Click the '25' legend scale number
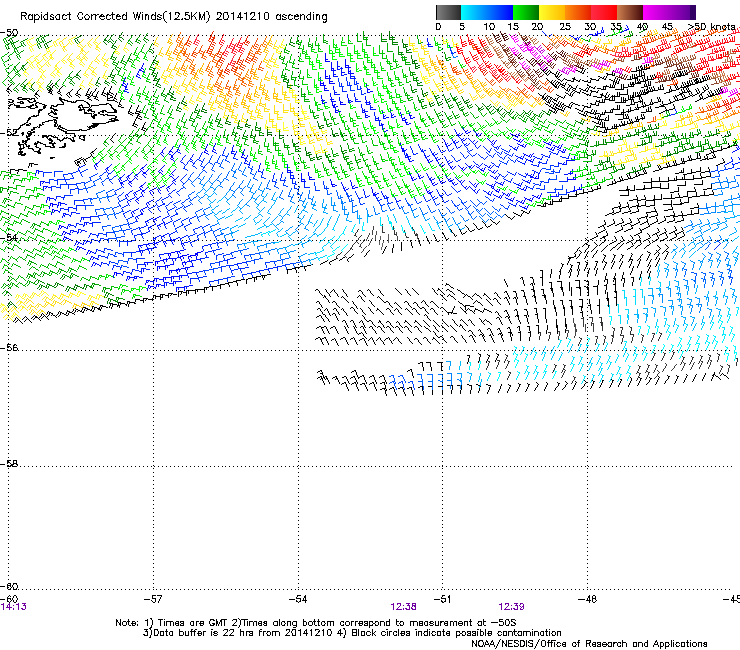Viewport: 740px width, 650px height. coord(565,27)
